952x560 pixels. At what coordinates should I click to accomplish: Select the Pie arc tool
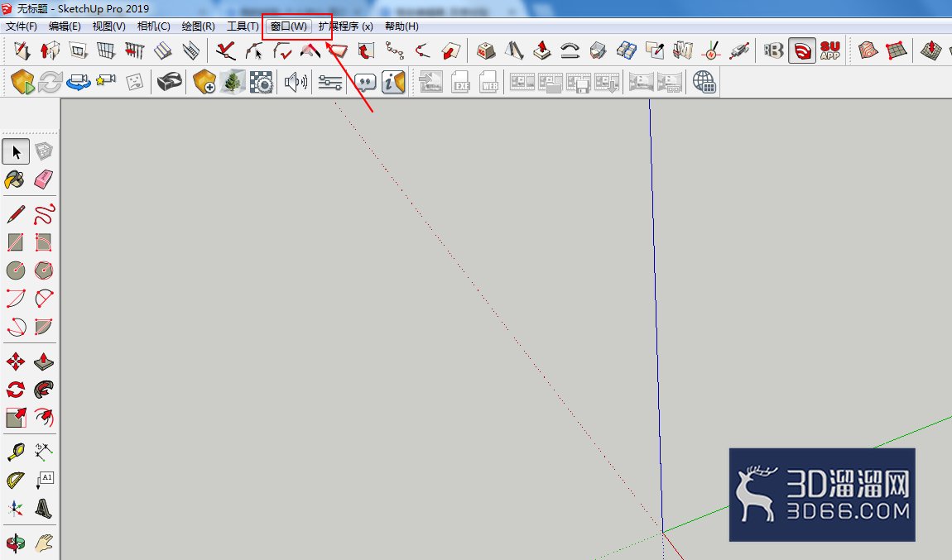pyautogui.click(x=44, y=327)
